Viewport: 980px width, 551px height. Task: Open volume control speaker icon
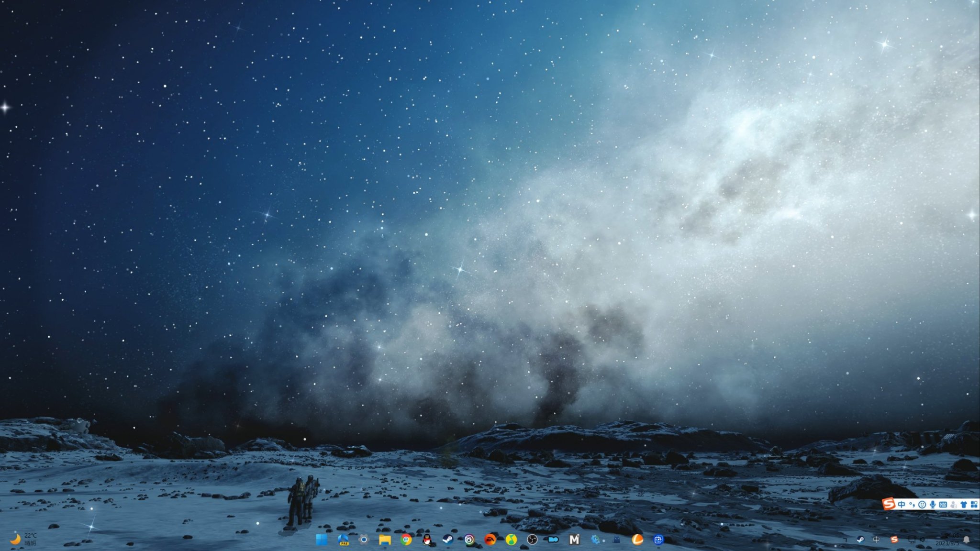click(x=923, y=540)
